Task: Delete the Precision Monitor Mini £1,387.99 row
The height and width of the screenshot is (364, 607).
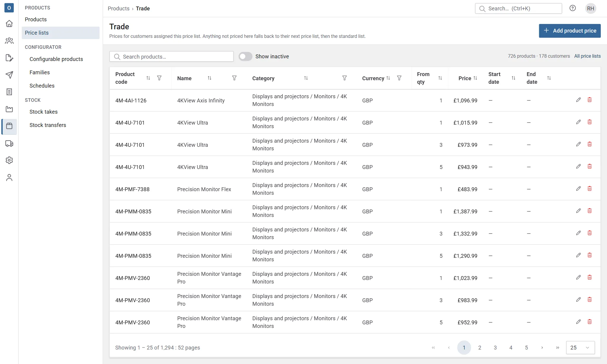Action: pyautogui.click(x=590, y=211)
